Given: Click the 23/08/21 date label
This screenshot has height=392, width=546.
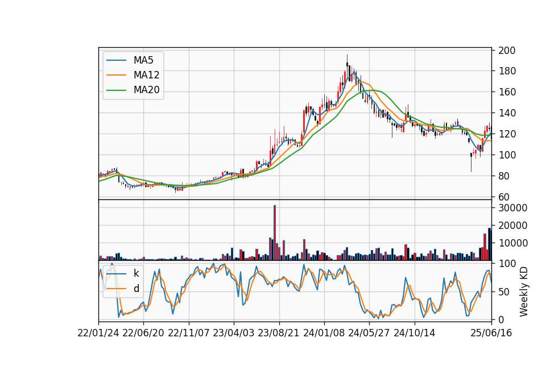Looking at the screenshot, I should (279, 333).
